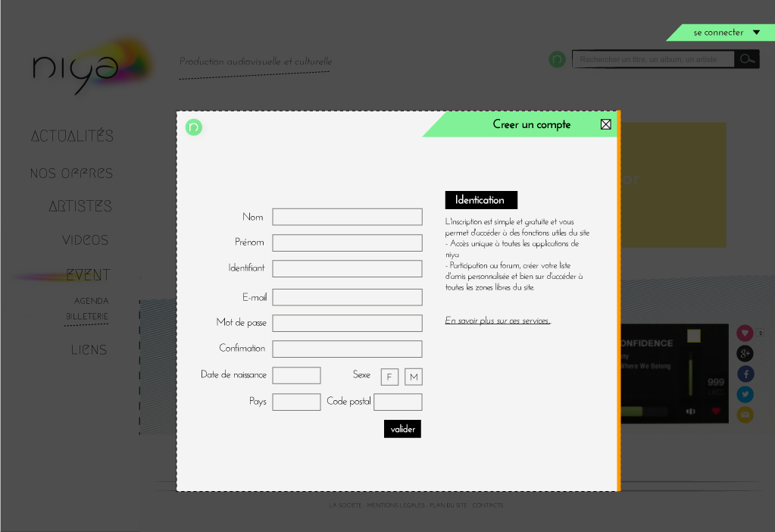Close the Creer un compte dialog
Viewport: 775px width, 532px height.
point(605,124)
